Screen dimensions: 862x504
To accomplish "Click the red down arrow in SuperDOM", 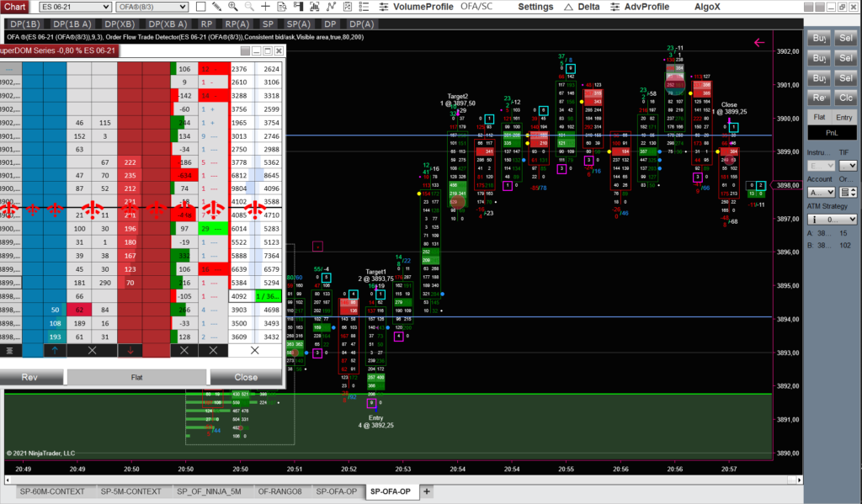I will pos(130,350).
